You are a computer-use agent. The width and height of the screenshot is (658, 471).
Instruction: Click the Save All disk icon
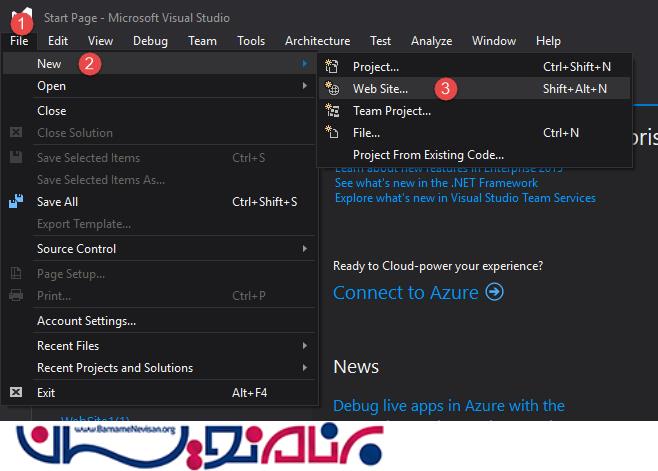[x=16, y=201]
